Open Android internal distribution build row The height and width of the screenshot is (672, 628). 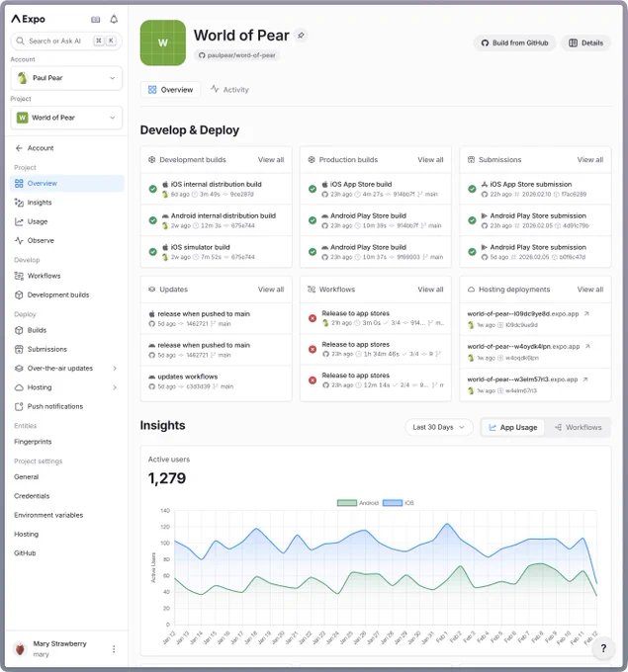coord(217,220)
